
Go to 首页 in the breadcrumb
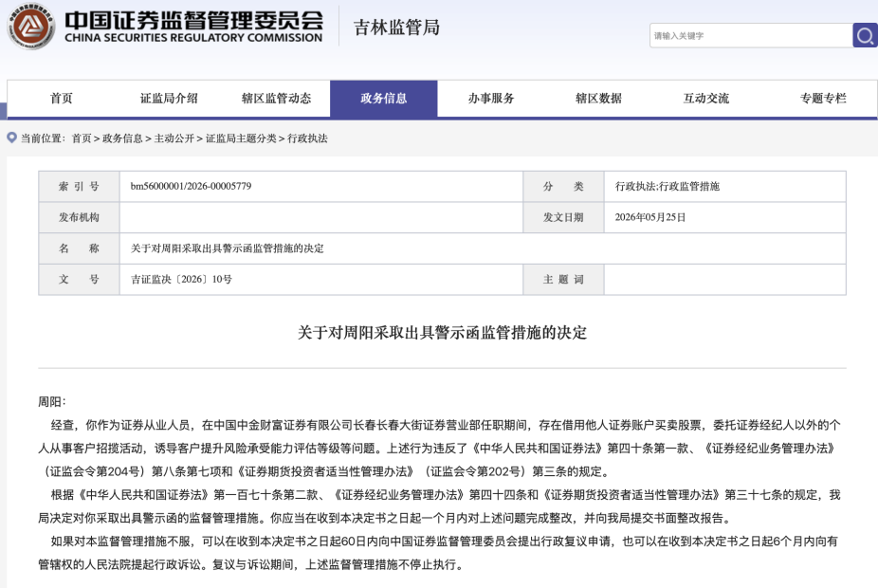(x=82, y=138)
